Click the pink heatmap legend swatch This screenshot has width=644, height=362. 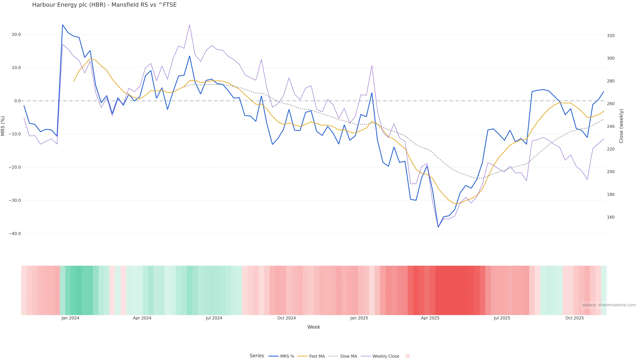pyautogui.click(x=408, y=356)
